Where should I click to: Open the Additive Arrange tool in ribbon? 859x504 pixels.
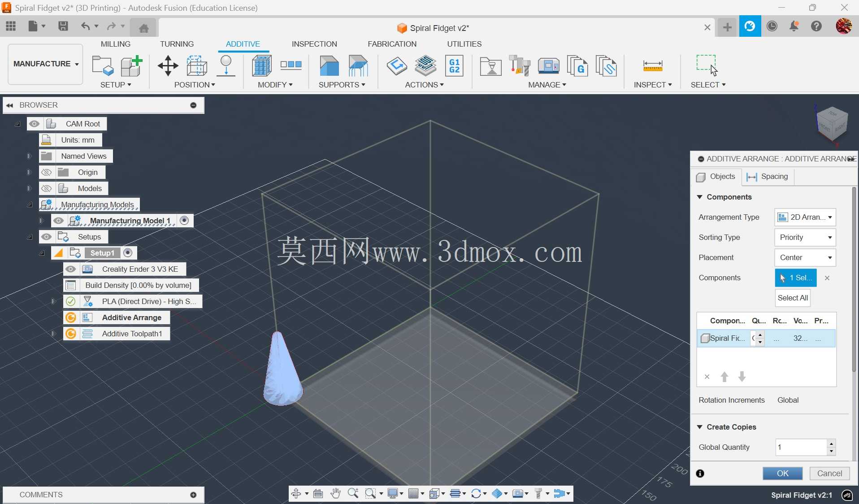197,66
